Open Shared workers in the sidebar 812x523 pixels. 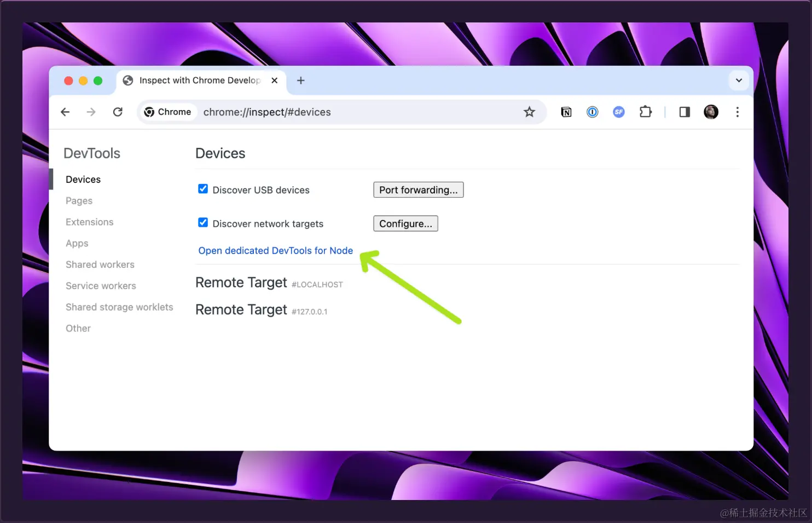point(100,265)
